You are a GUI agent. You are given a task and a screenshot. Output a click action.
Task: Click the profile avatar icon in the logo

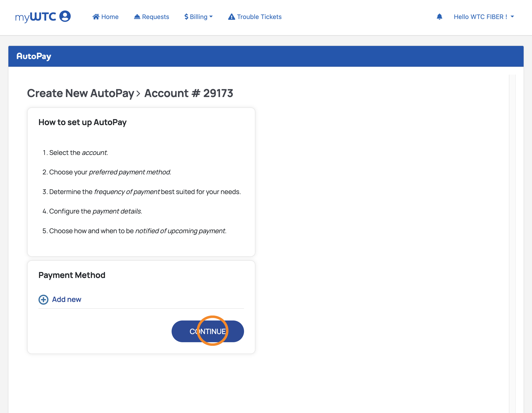[65, 16]
